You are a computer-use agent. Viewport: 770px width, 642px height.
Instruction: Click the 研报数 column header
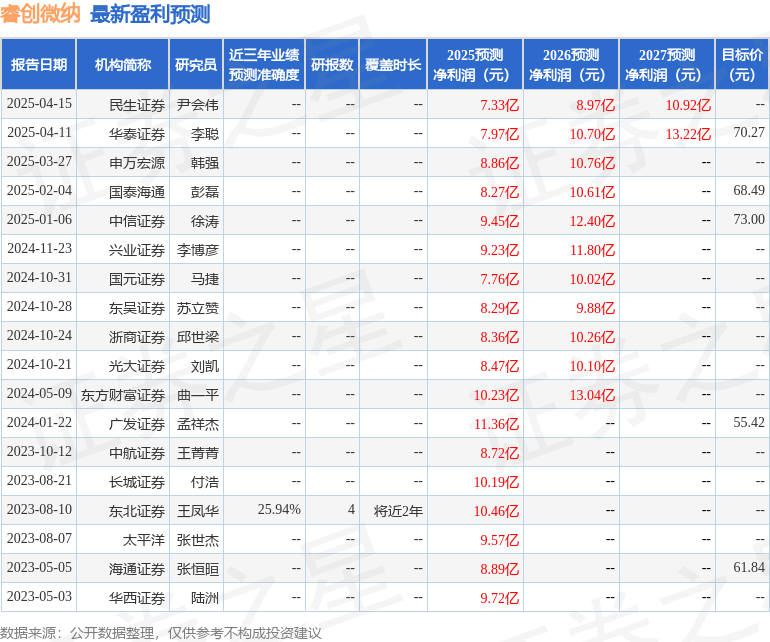click(x=332, y=64)
